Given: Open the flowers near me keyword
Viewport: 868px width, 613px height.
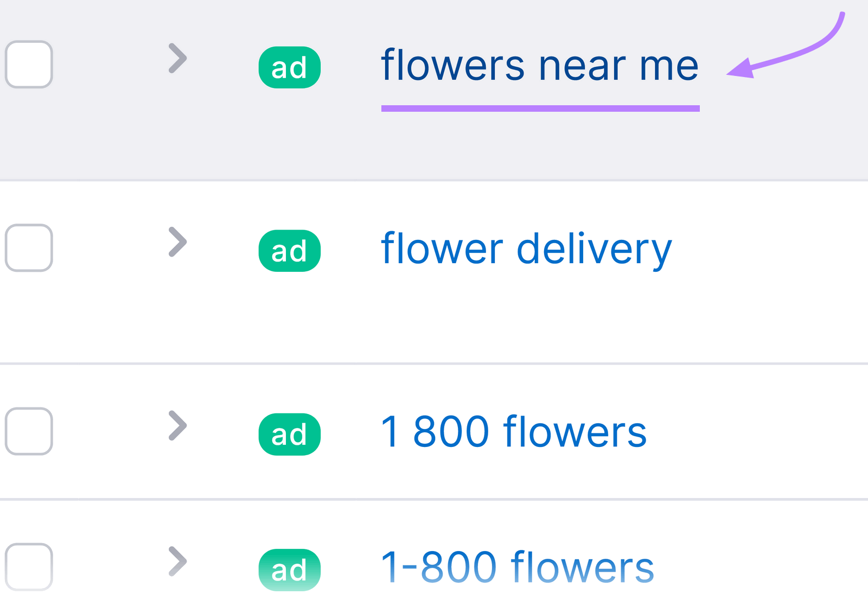Looking at the screenshot, I should click(x=540, y=65).
